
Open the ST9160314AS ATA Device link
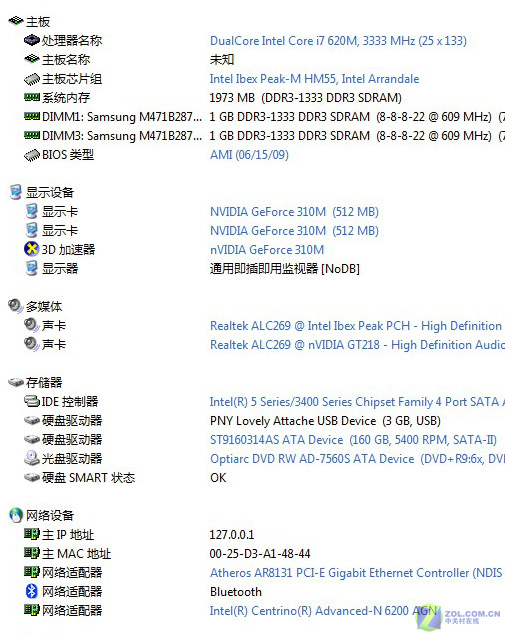(353, 440)
